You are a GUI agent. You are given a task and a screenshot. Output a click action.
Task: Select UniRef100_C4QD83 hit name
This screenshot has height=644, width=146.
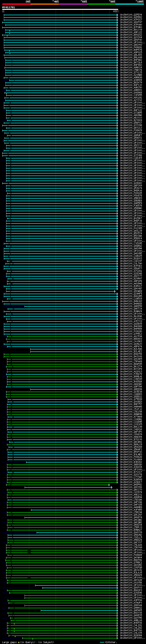click(131, 394)
